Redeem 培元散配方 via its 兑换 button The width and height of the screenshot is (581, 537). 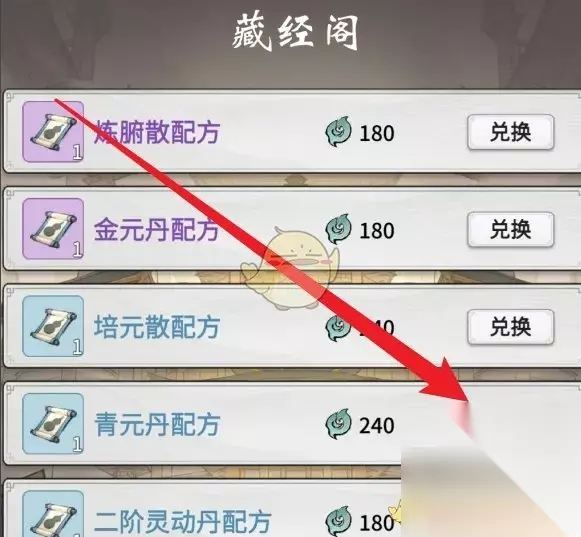point(511,327)
